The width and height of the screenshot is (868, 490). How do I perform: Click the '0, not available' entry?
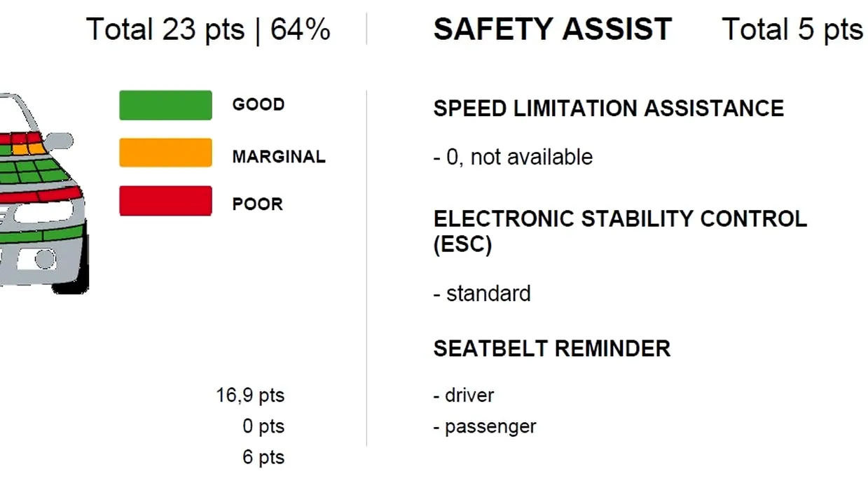pyautogui.click(x=513, y=157)
